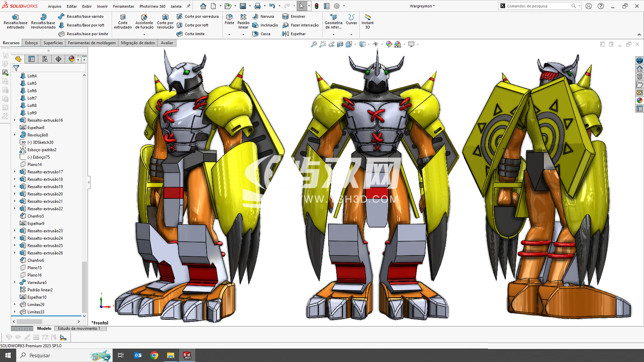644x362 pixels.
Task: Click edit appearance color ball icon
Action: tap(389, 45)
